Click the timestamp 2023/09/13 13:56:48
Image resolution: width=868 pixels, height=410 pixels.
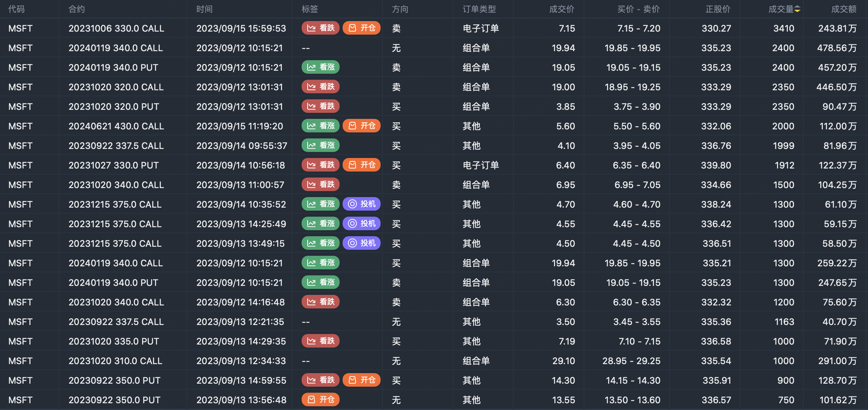[x=241, y=400]
